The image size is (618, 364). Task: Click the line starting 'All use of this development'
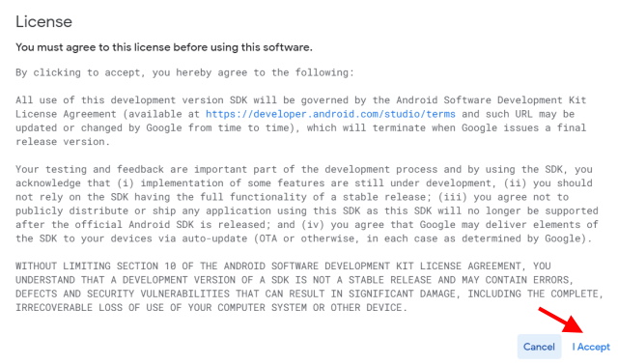[300, 100]
